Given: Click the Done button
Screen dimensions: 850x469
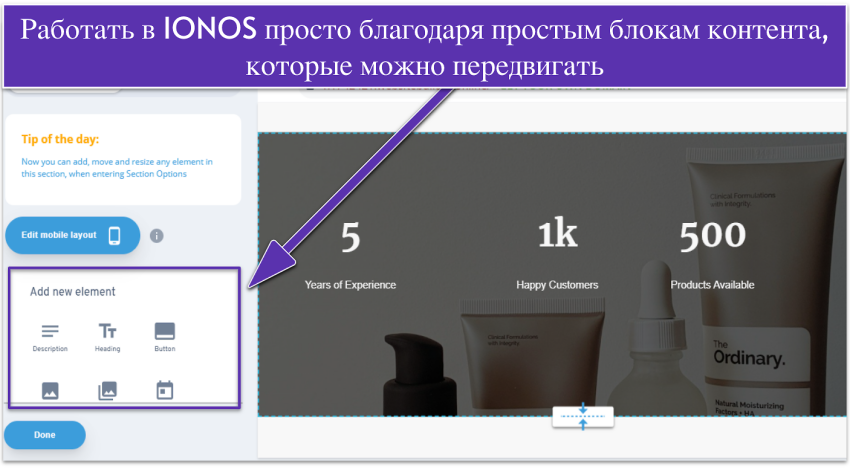Looking at the screenshot, I should coord(45,435).
